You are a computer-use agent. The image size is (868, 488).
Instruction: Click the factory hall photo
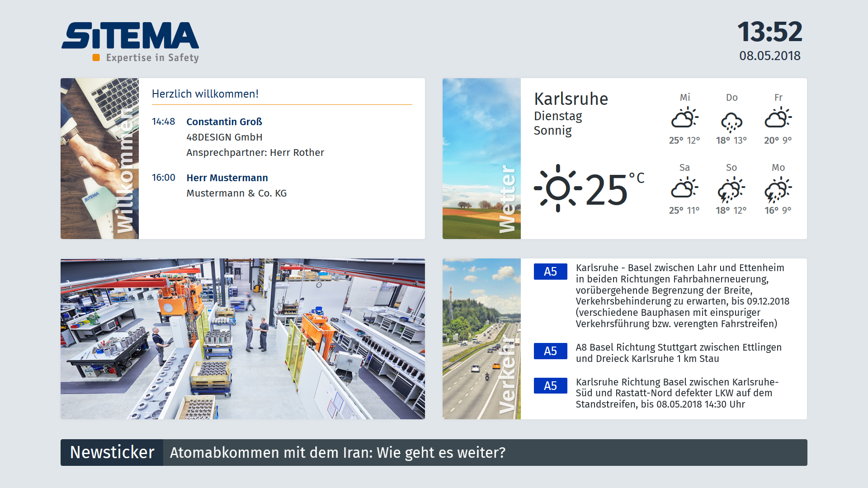(243, 339)
